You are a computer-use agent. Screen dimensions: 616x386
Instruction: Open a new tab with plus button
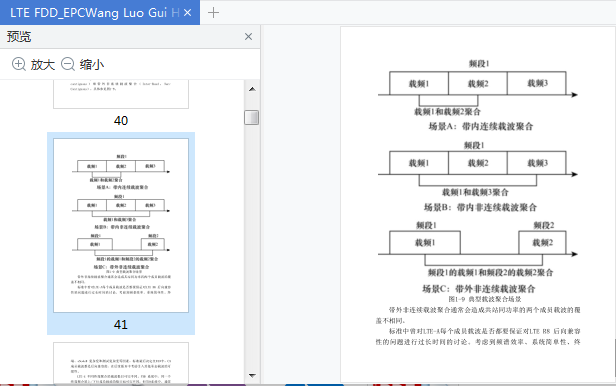click(x=213, y=13)
